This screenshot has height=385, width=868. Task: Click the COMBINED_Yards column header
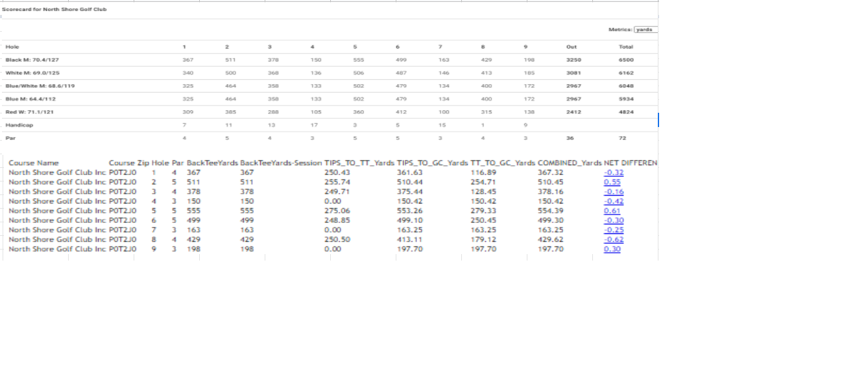pyautogui.click(x=570, y=163)
